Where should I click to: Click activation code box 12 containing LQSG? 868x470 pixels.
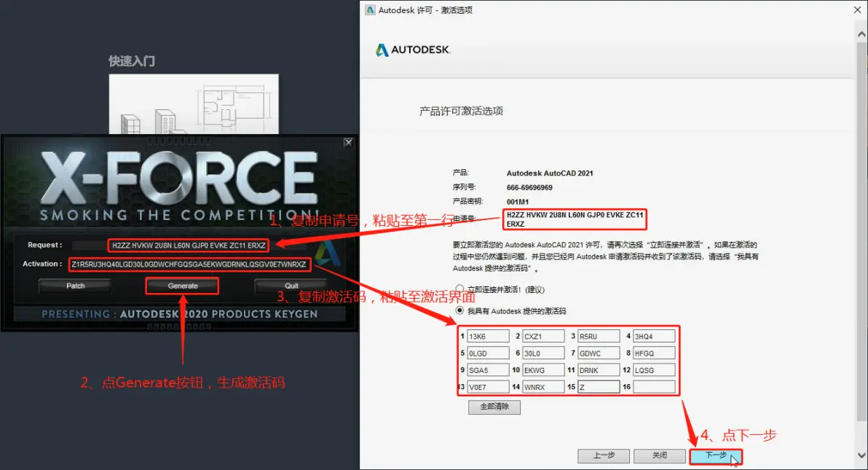(x=655, y=370)
